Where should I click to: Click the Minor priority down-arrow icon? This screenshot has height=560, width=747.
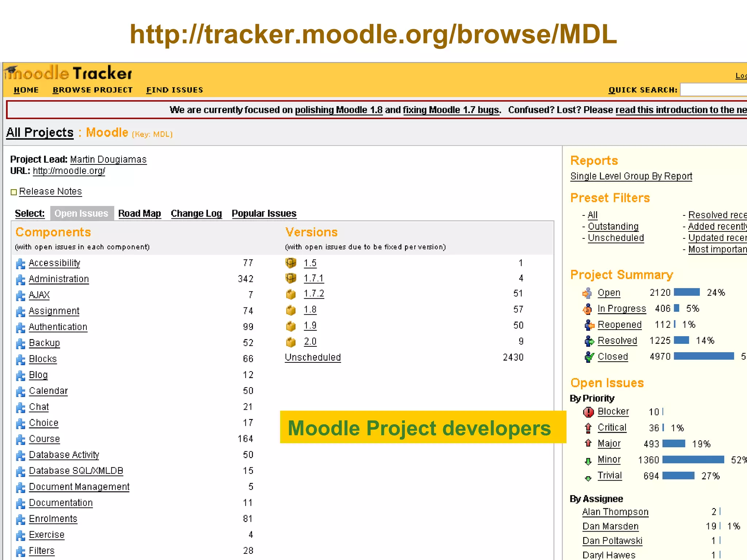pyautogui.click(x=588, y=462)
